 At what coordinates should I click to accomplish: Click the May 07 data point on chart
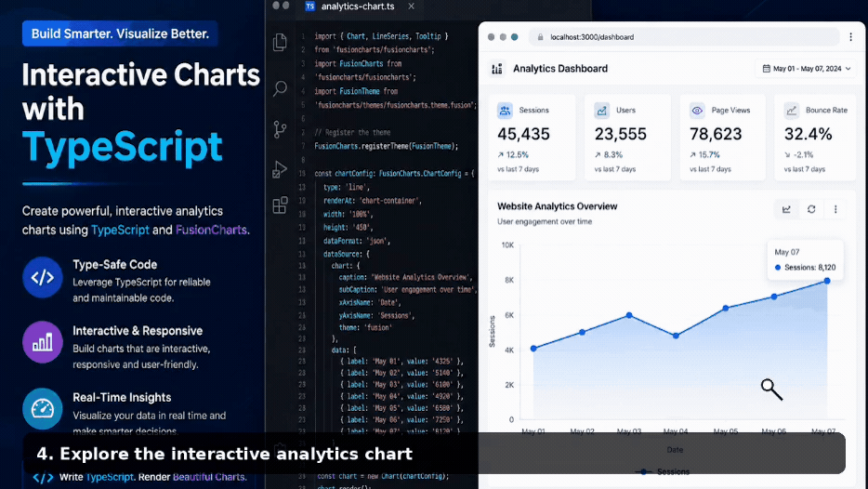click(827, 281)
